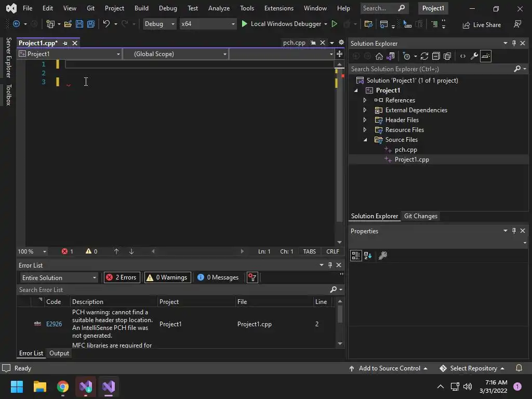Click the Search Error List field
The image size is (532, 399).
point(173,290)
